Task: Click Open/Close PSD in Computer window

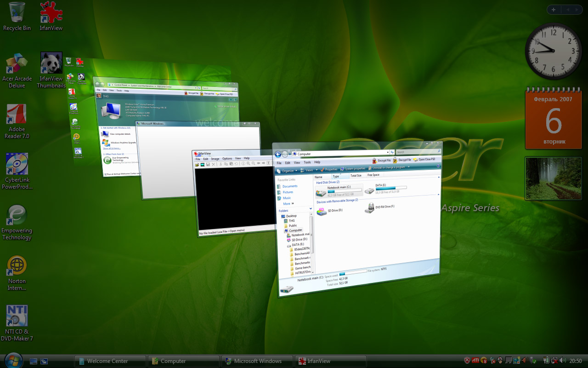Action: click(x=424, y=159)
